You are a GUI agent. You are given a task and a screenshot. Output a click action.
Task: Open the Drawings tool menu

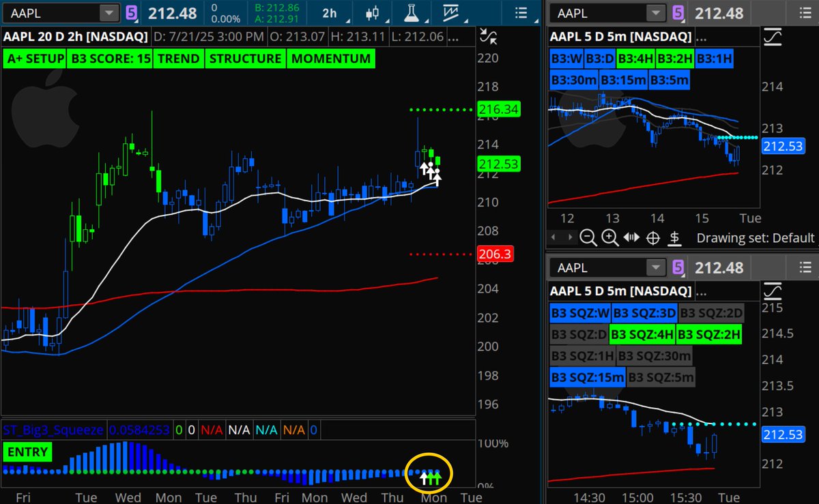point(450,12)
